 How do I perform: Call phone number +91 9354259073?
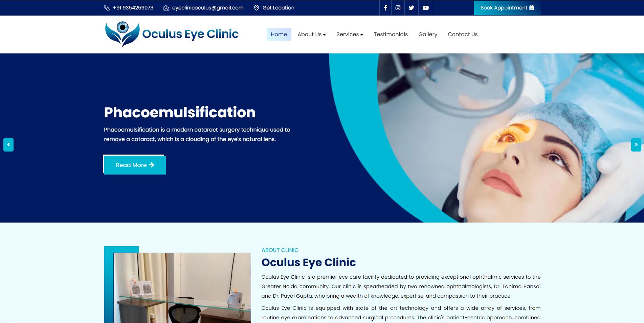coord(133,8)
